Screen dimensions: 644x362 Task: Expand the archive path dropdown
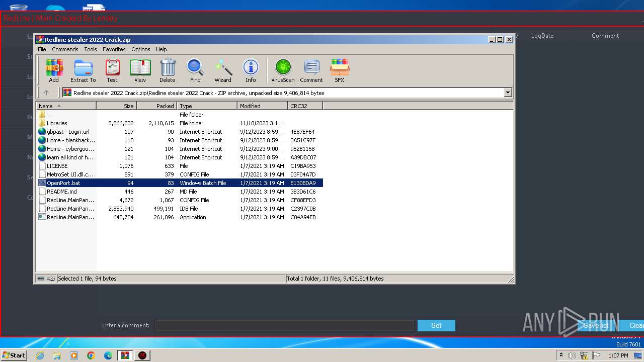pos(508,93)
